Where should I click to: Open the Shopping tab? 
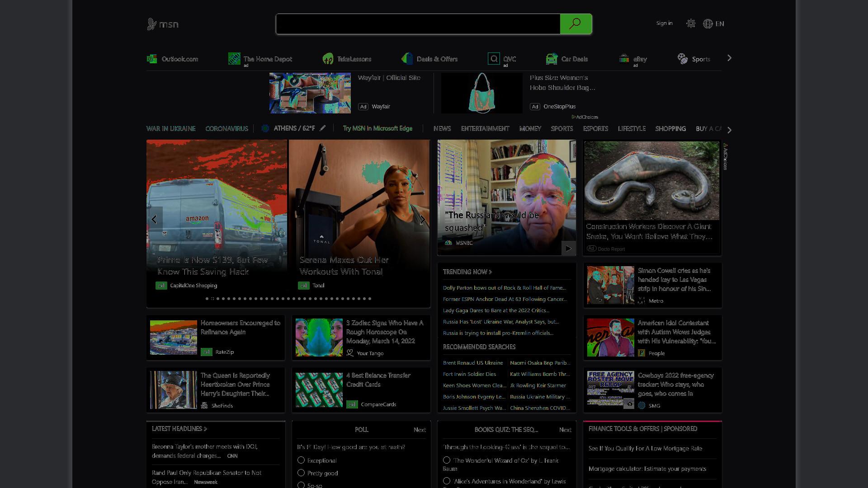coord(670,128)
